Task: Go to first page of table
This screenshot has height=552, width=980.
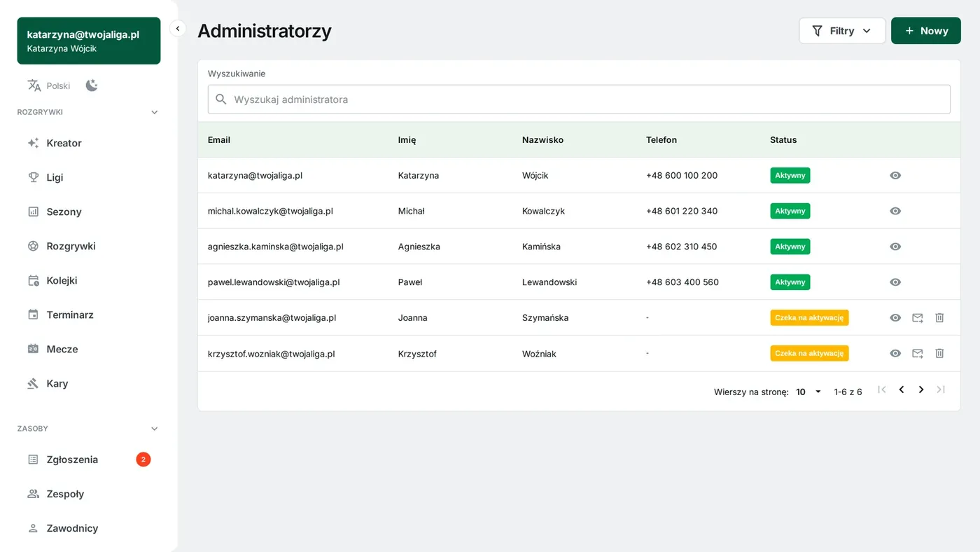Action: point(882,389)
